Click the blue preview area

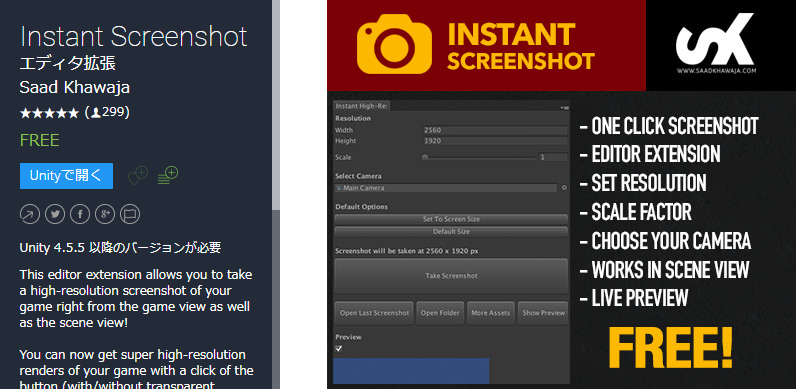click(x=411, y=371)
